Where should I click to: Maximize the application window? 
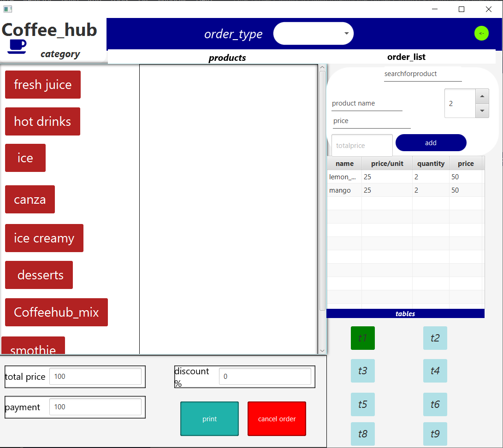click(462, 9)
